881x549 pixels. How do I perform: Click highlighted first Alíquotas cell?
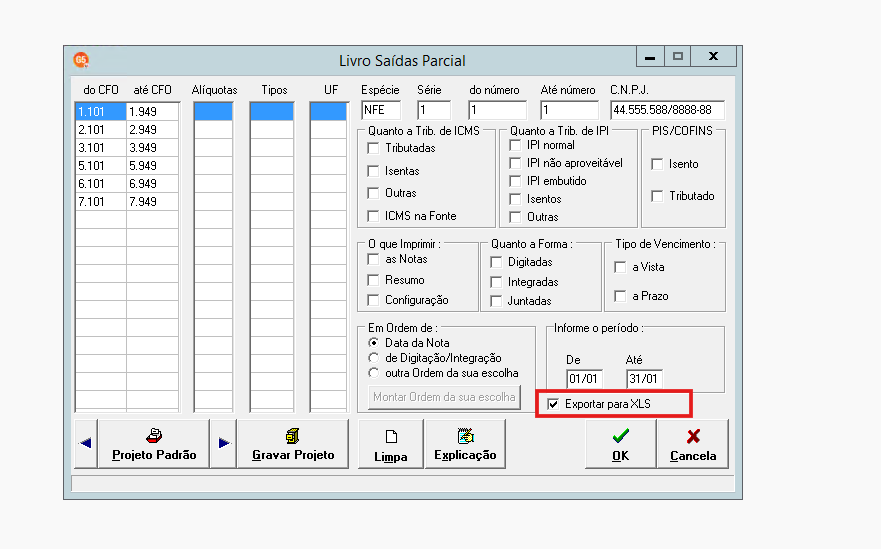(x=213, y=111)
